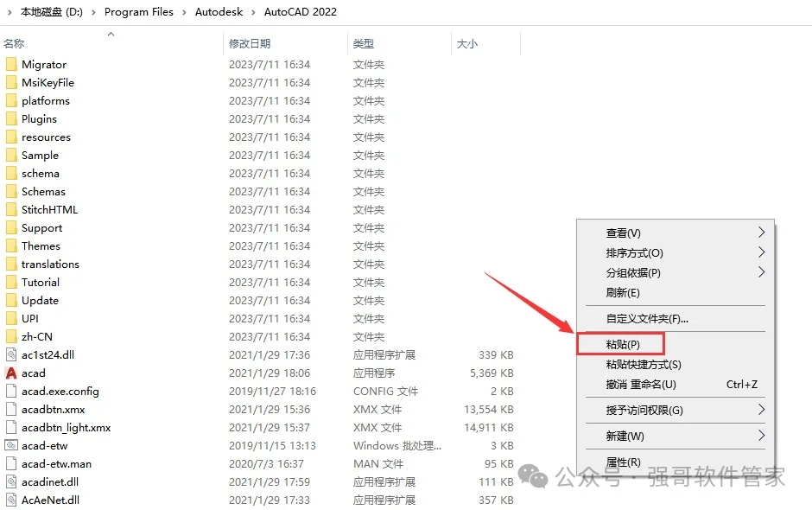Open the breadcrumb chevron before 本地磁盘 (D:)

point(10,12)
